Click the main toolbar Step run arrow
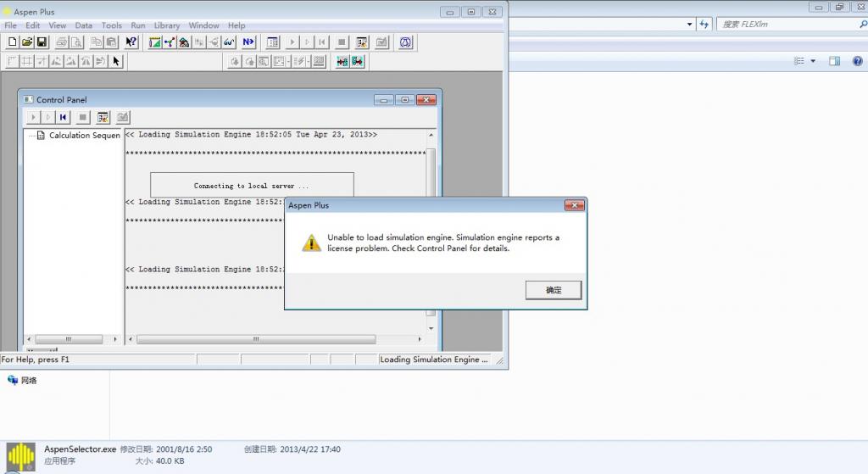 pyautogui.click(x=307, y=42)
